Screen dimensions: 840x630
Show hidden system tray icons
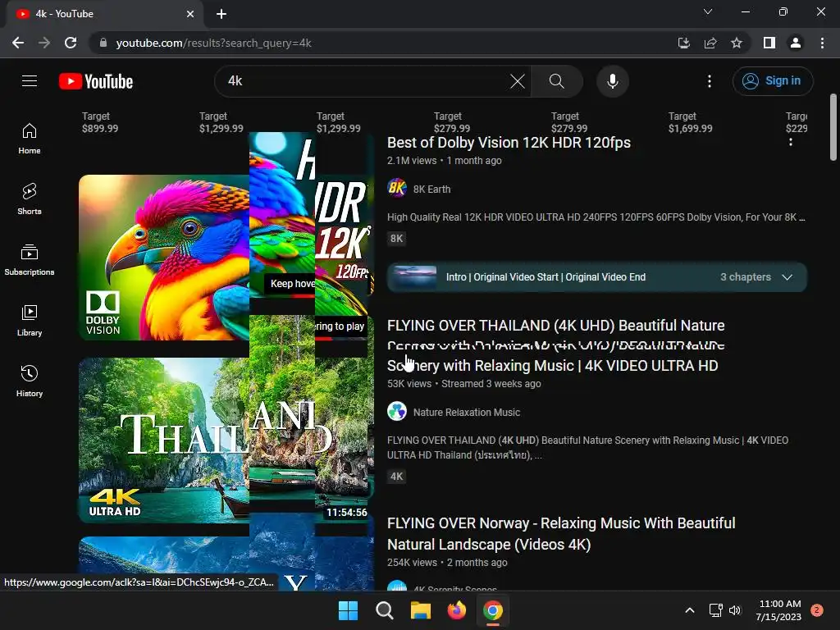coord(690,610)
